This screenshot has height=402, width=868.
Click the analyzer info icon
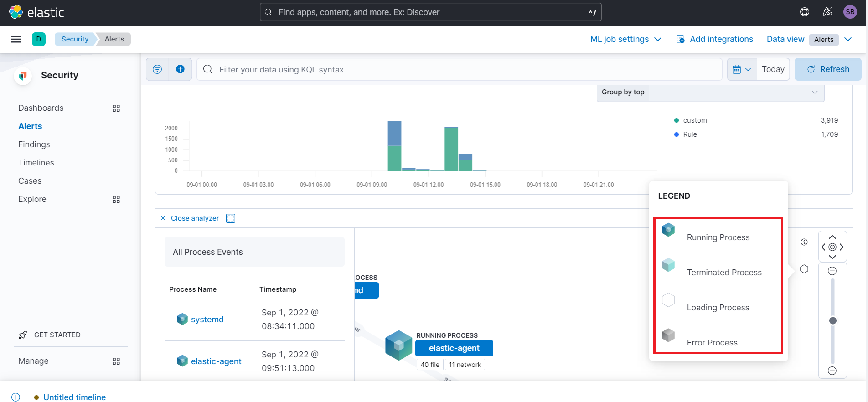tap(804, 242)
